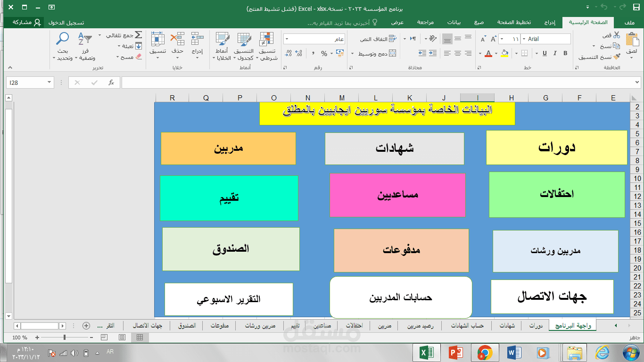
Task: Click AutoSum (جمع تلقائي) sigma icon
Action: pos(138,35)
